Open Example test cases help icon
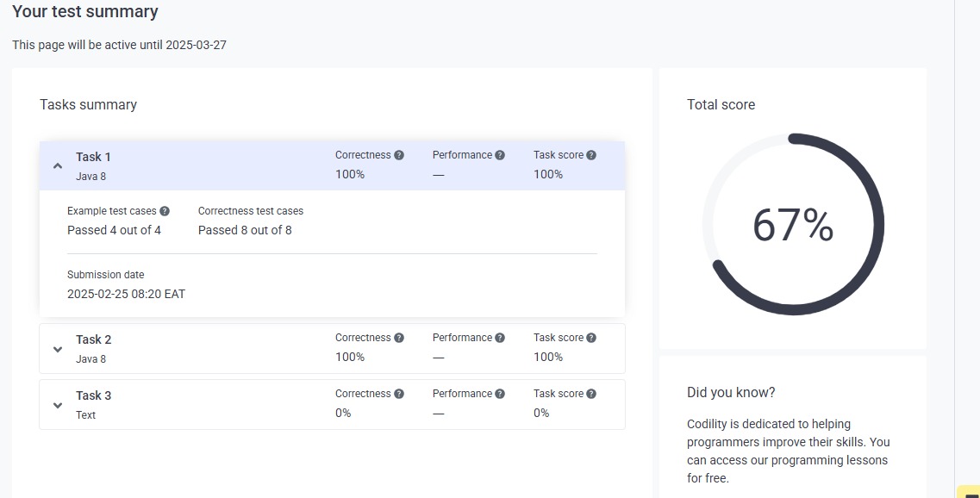The width and height of the screenshot is (980, 498). pyautogui.click(x=165, y=211)
